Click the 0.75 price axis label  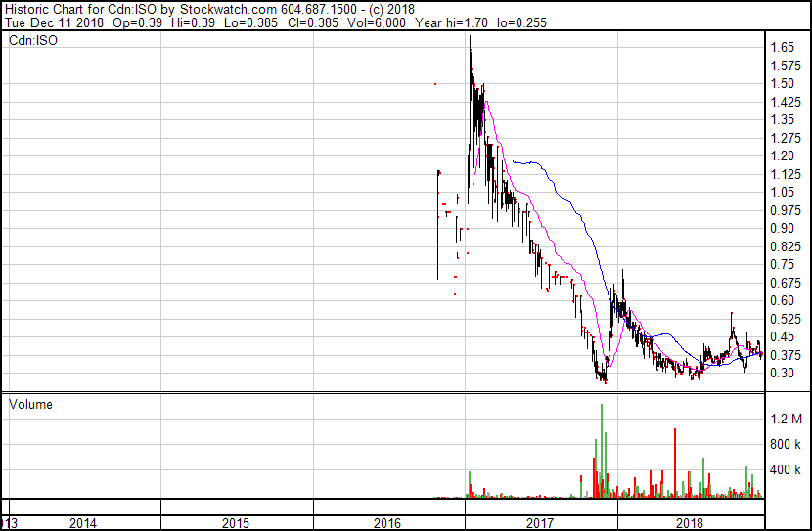coord(782,264)
